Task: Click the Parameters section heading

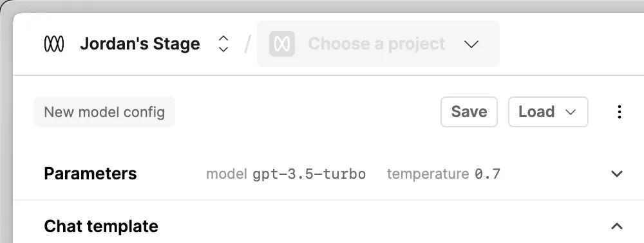Action: [x=90, y=174]
